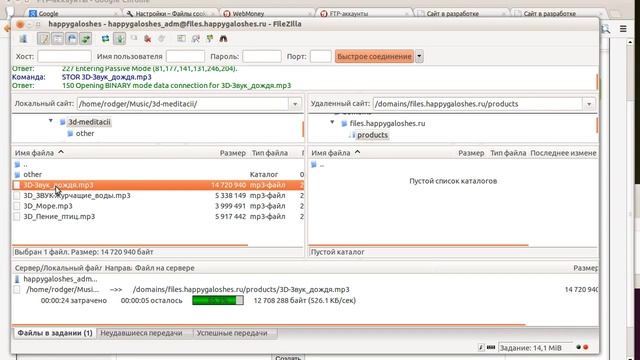Select the file 3D_Море.mp3
The height and width of the screenshot is (360, 640).
coord(158,206)
